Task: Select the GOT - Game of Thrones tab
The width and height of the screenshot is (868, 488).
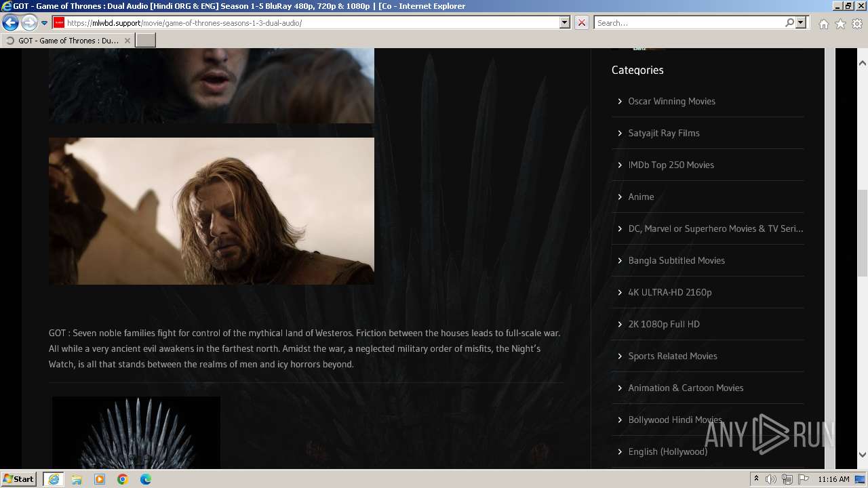Action: coord(68,41)
